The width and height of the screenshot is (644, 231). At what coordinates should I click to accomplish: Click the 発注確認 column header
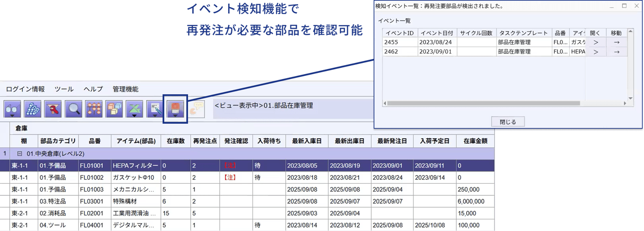click(236, 141)
